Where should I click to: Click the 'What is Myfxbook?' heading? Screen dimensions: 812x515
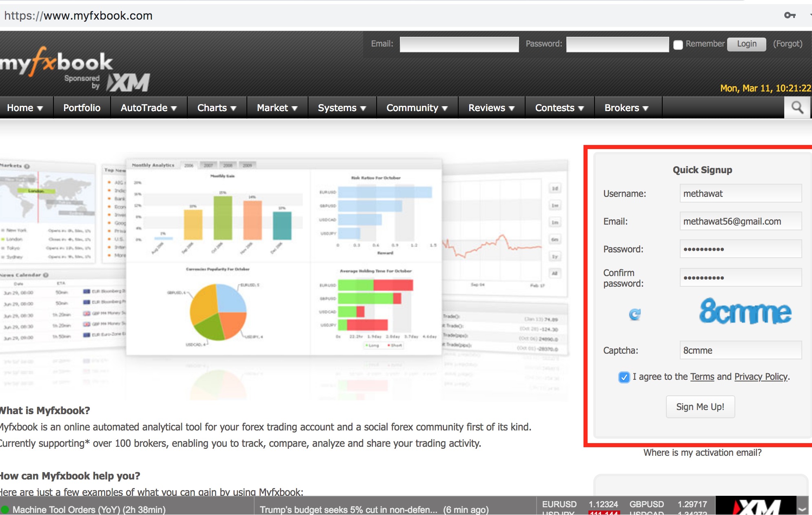coord(45,410)
